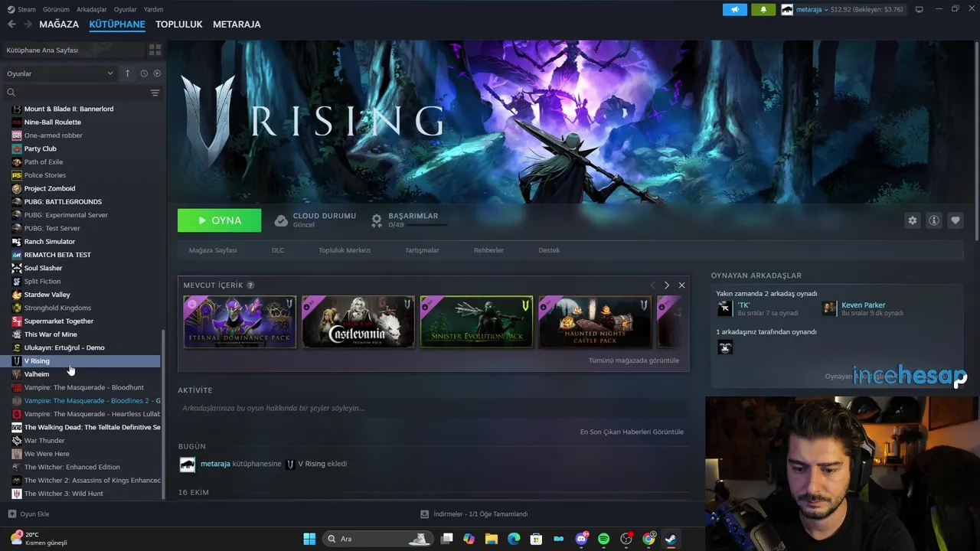Open Sinister Evolution Pack thumbnail
Screen dimensions: 980x551
point(476,322)
